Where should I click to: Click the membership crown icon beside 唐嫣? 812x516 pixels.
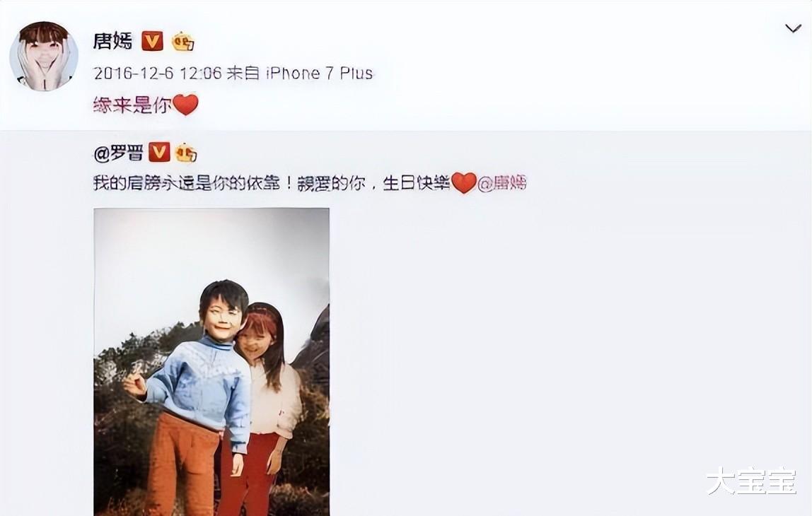point(182,42)
